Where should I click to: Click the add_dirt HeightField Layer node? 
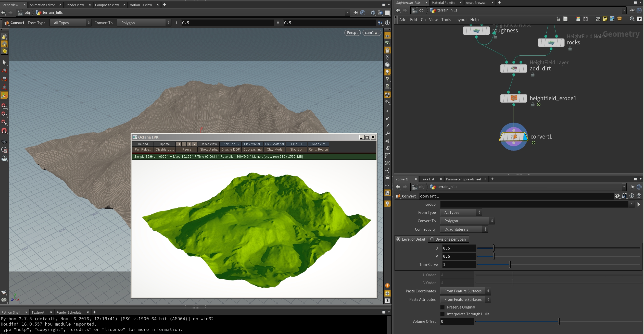pyautogui.click(x=514, y=68)
